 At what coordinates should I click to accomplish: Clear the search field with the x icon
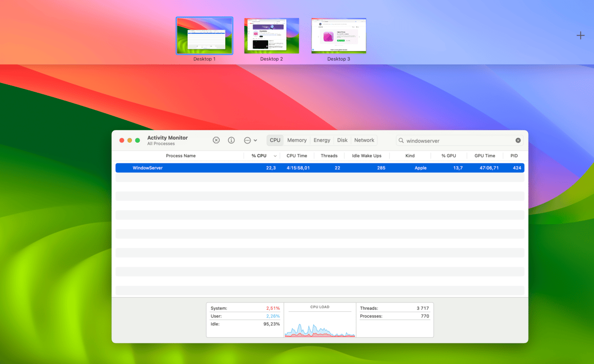pos(518,141)
